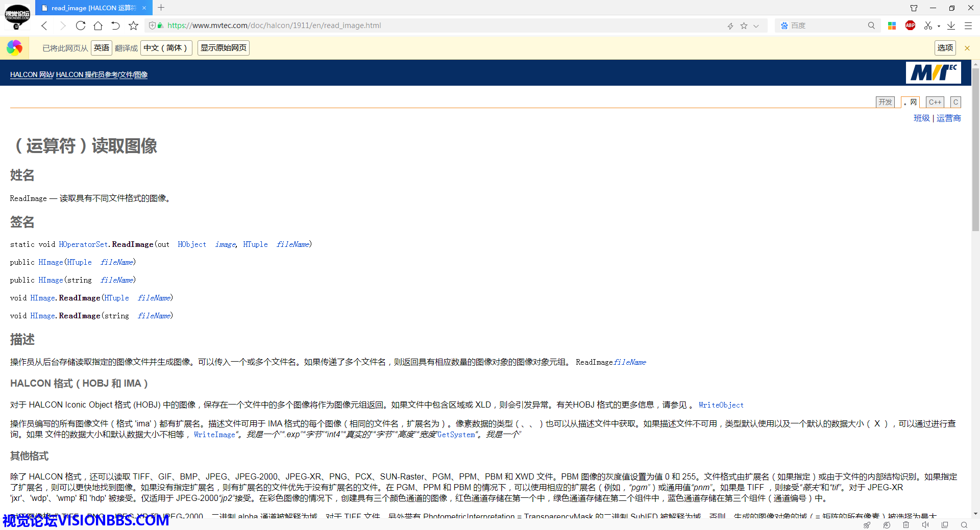Expand the address bar dropdown chevron
Screen dimensions: 980x530
coord(756,26)
